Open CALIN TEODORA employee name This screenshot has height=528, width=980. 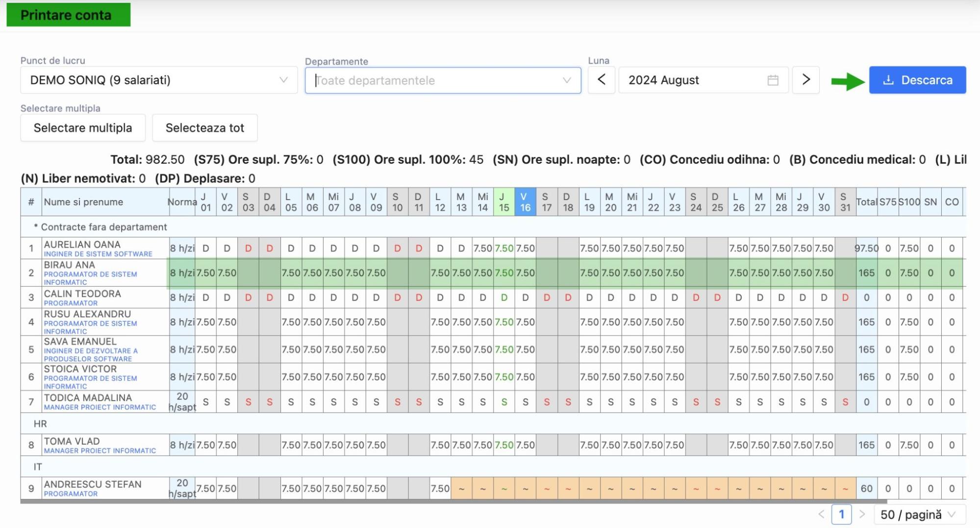pos(82,294)
